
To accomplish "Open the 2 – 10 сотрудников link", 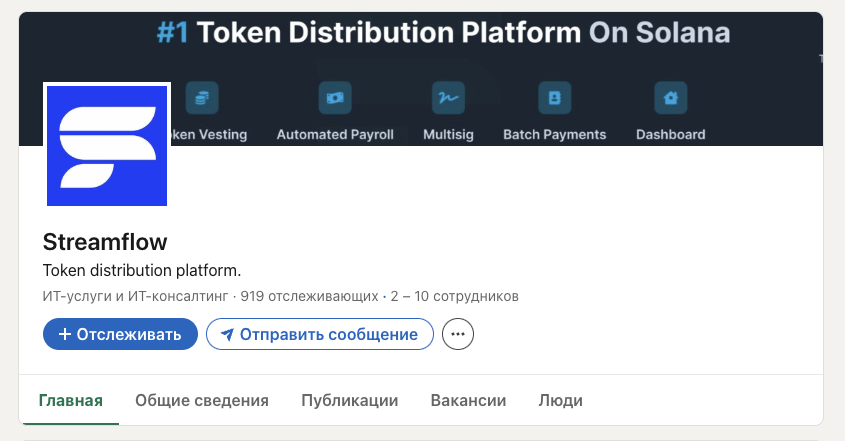I will coord(455,296).
